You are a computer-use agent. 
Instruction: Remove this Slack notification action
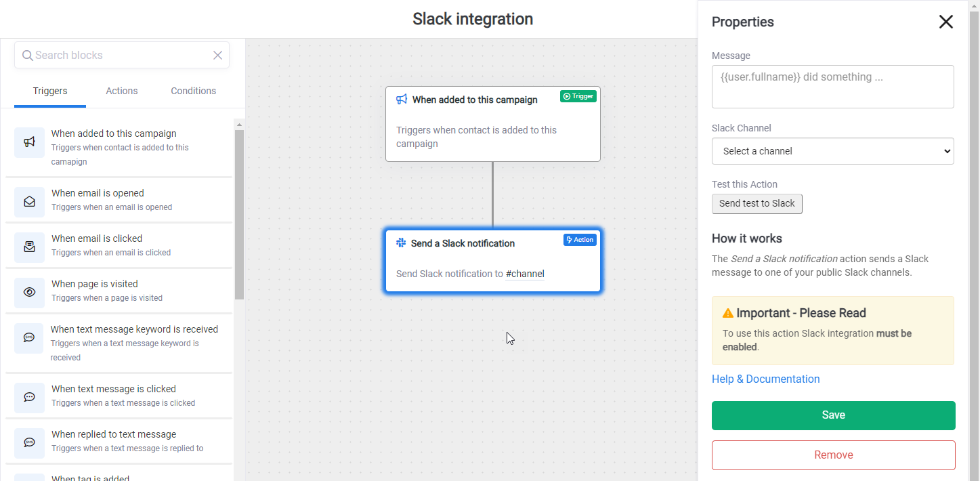[x=833, y=455]
